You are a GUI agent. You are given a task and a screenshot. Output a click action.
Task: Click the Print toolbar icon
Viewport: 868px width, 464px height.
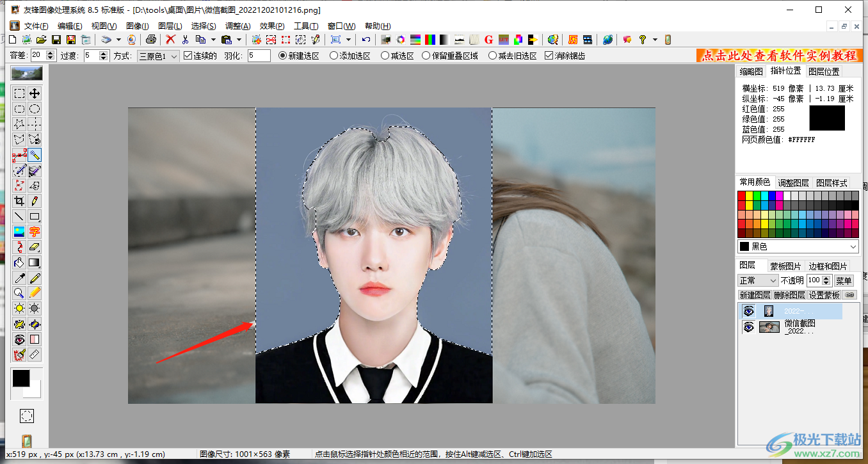150,40
